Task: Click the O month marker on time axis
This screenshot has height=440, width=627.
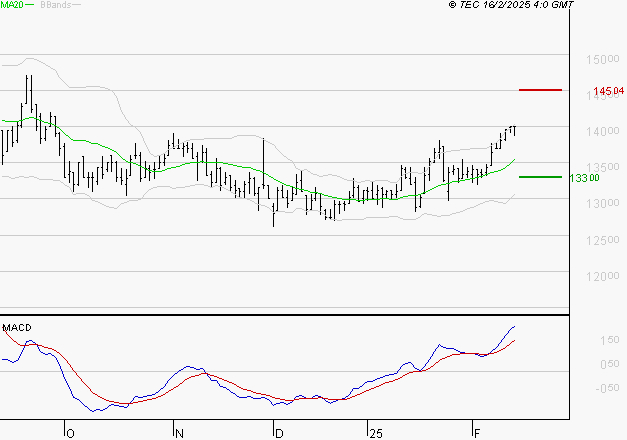Action: pyautogui.click(x=70, y=433)
